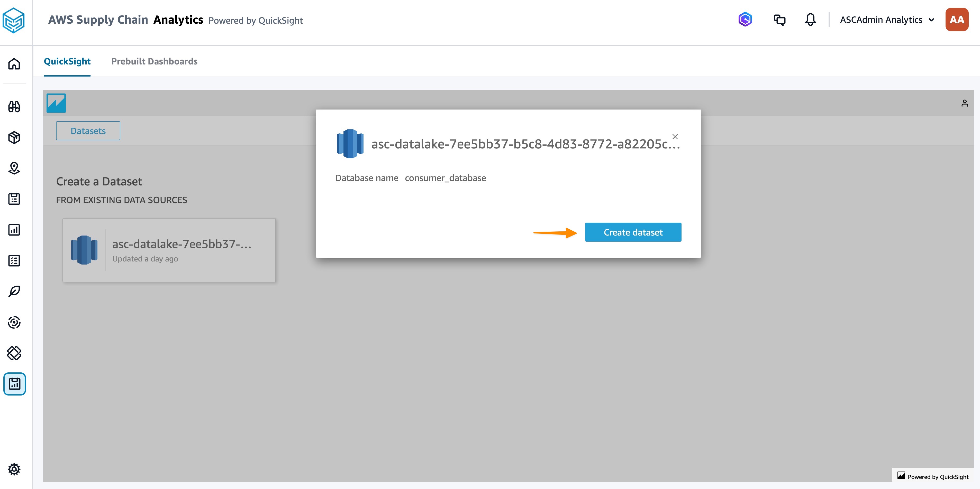
Task: Open the diamond data lake icon
Action: (14, 353)
